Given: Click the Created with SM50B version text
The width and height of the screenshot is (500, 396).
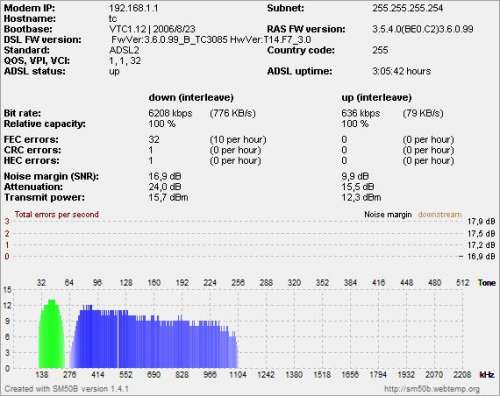Looking at the screenshot, I should tap(66, 389).
